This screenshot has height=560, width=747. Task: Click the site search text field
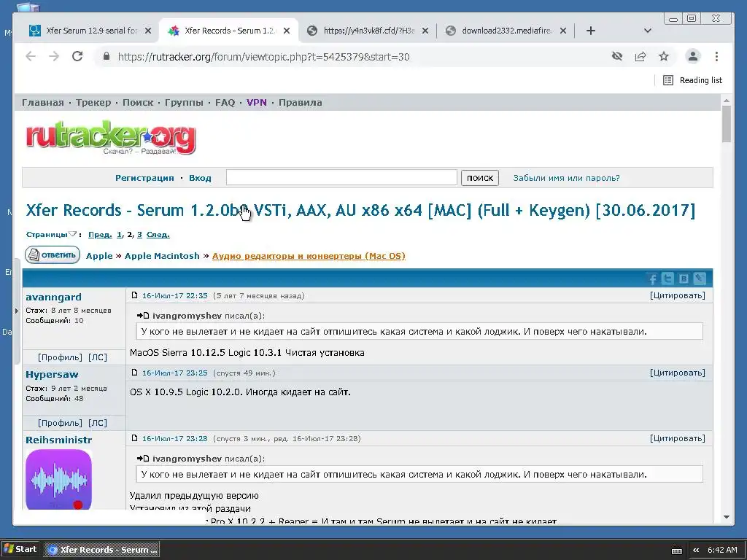[x=341, y=178]
